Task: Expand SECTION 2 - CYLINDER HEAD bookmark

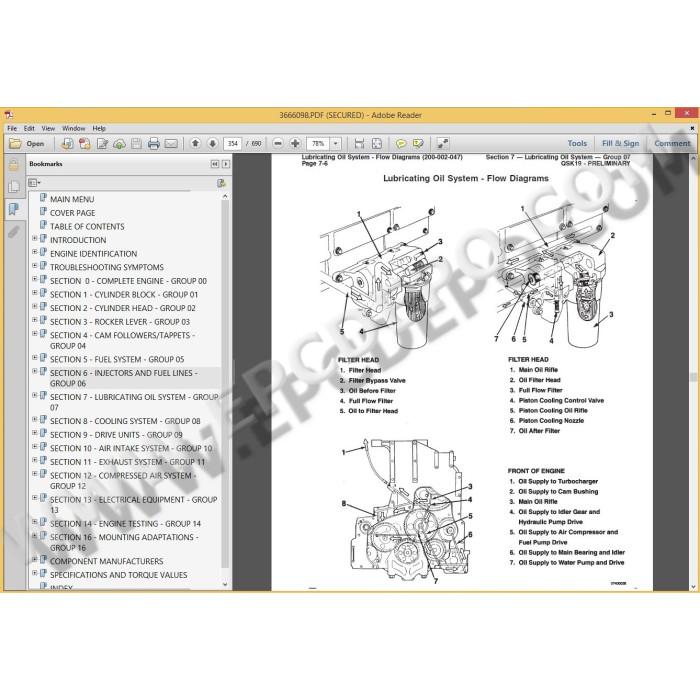Action: pos(35,307)
